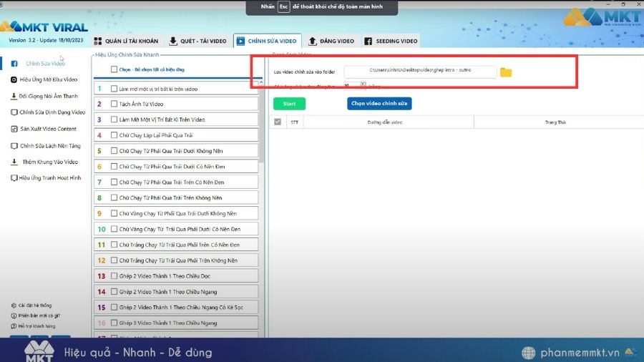Viewport: 644px width, 362px height.
Task: Open the Seeding Video tab
Action: [x=391, y=41]
